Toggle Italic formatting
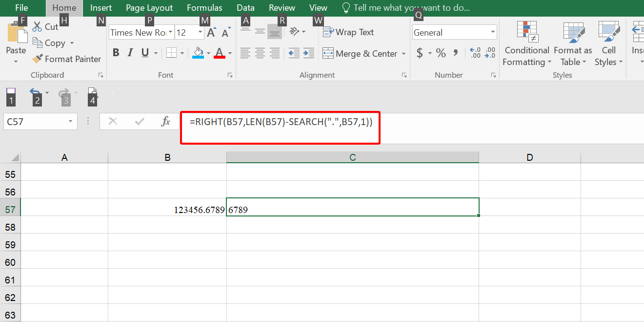Screen dimensions: 644x322 [x=130, y=53]
